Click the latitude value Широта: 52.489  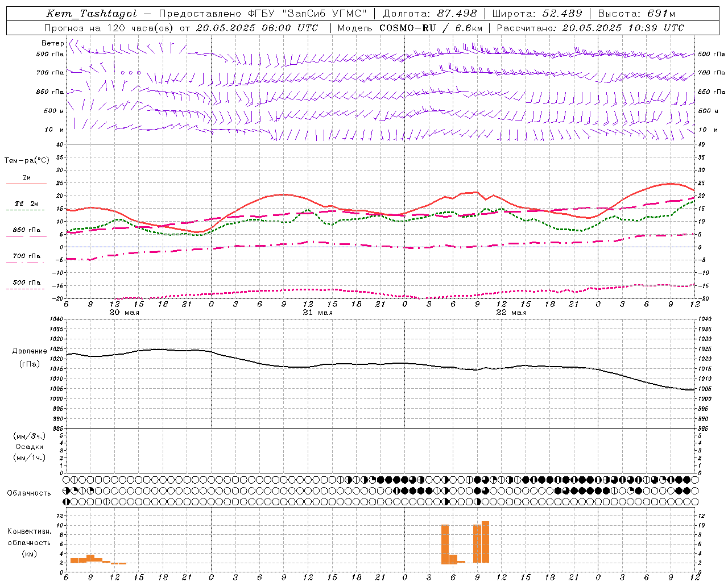coord(537,14)
